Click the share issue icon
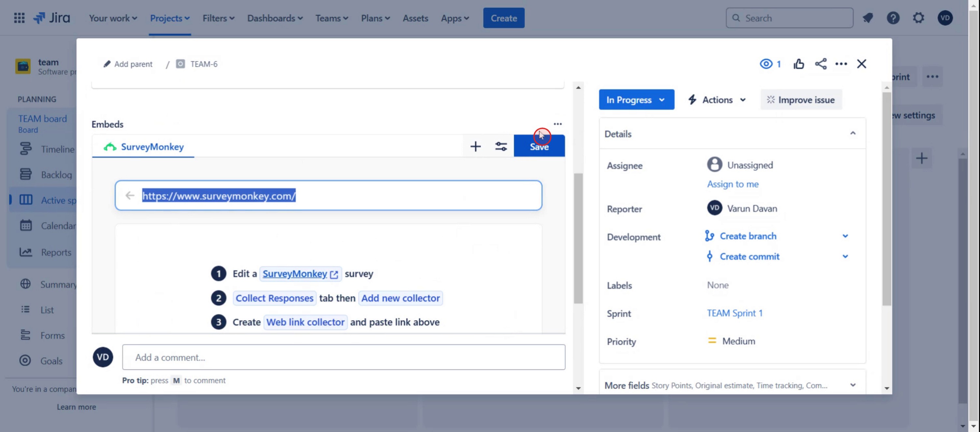This screenshot has width=980, height=432. pyautogui.click(x=821, y=64)
